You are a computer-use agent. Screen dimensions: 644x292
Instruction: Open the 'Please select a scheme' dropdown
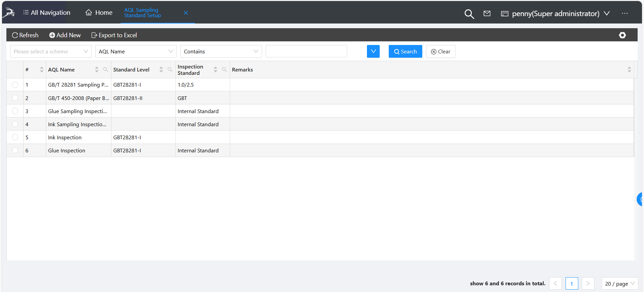tap(51, 51)
